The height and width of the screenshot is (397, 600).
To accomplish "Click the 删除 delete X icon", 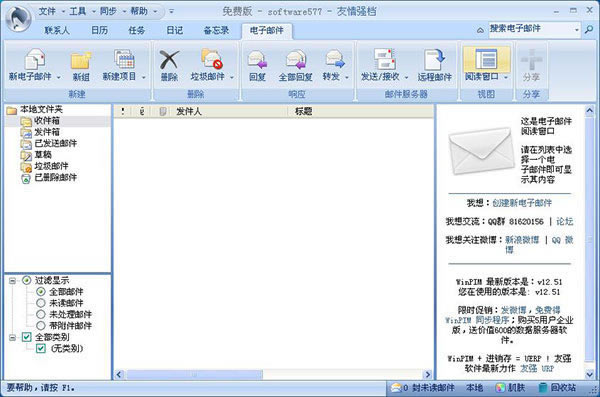I will [169, 60].
